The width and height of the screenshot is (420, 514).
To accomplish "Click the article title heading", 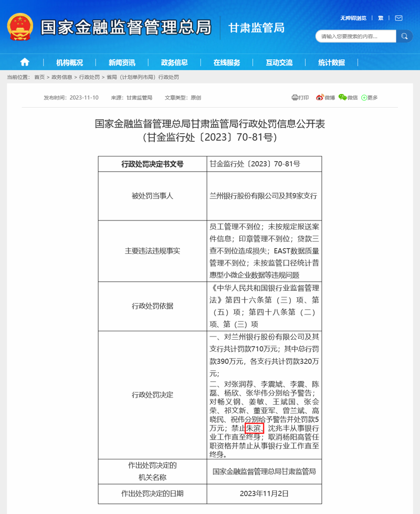I will (210, 130).
